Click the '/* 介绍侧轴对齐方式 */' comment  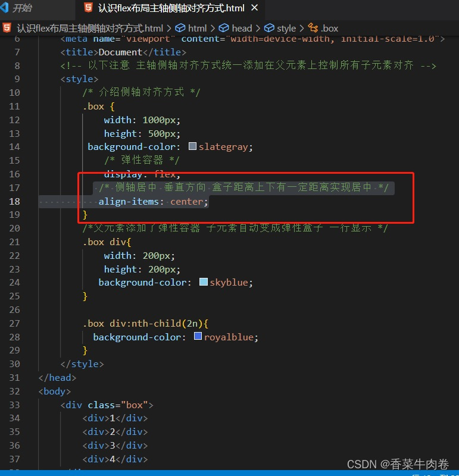pyautogui.click(x=142, y=92)
